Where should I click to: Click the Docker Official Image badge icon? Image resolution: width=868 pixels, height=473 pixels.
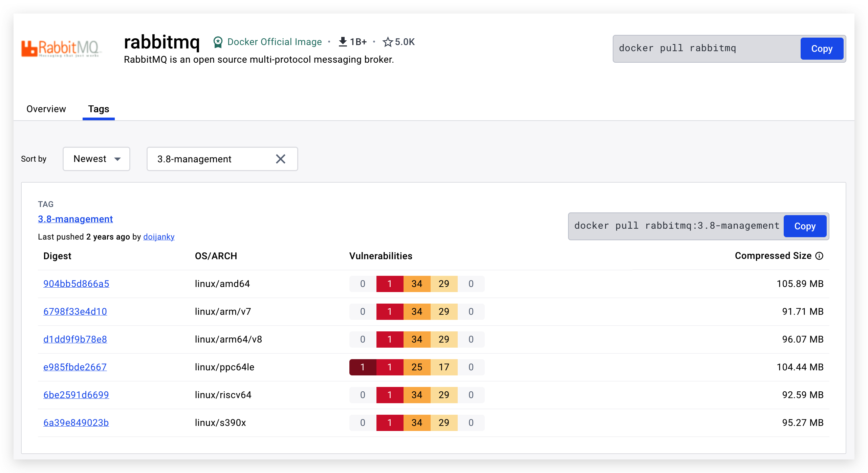point(218,42)
